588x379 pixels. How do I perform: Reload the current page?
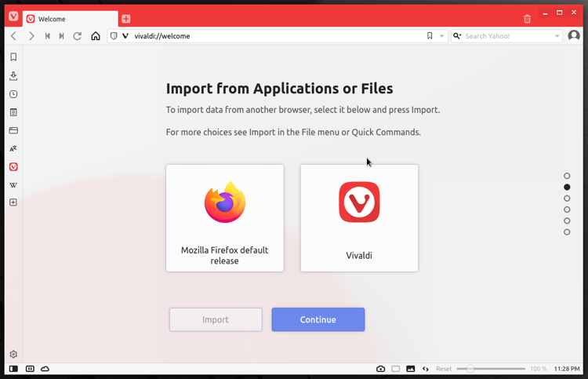click(x=78, y=36)
